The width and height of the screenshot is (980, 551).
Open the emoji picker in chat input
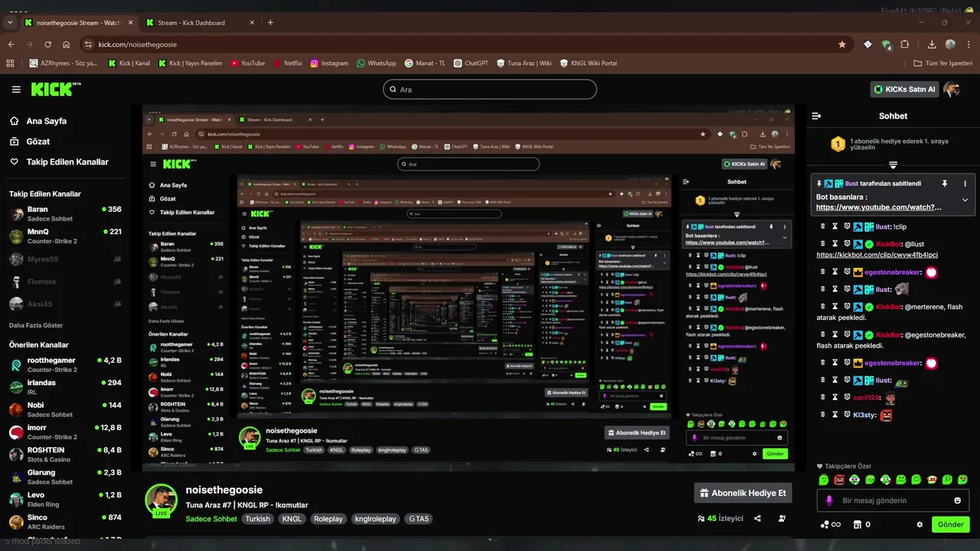[x=957, y=500]
